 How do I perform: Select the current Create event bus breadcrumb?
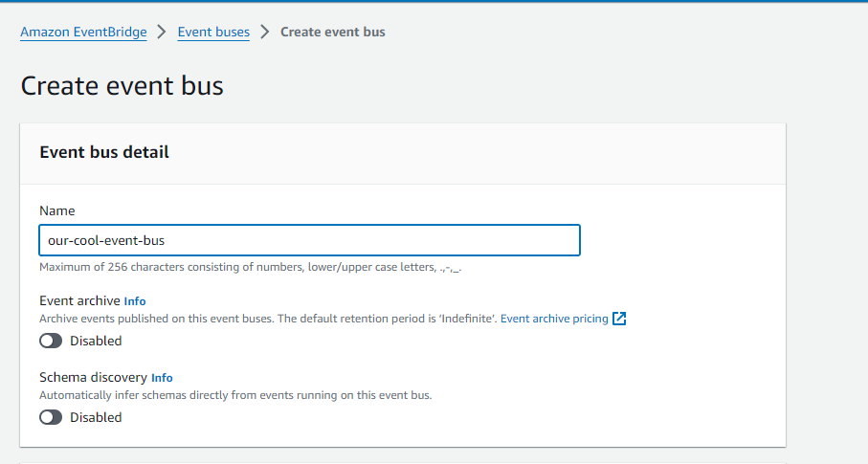coord(333,33)
